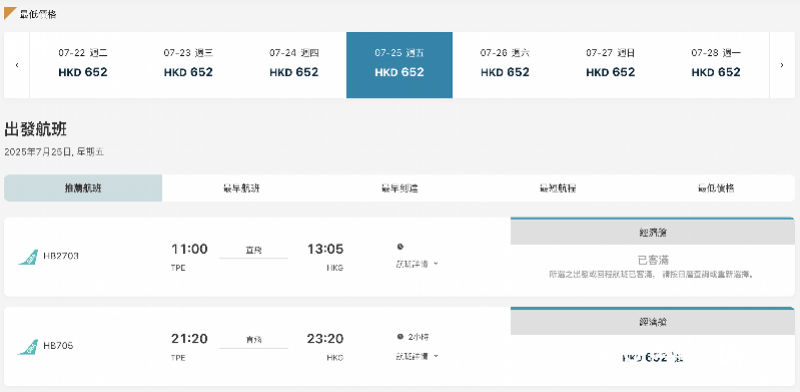Switch to the lowest price sort tab
The image size is (800, 392).
click(716, 188)
